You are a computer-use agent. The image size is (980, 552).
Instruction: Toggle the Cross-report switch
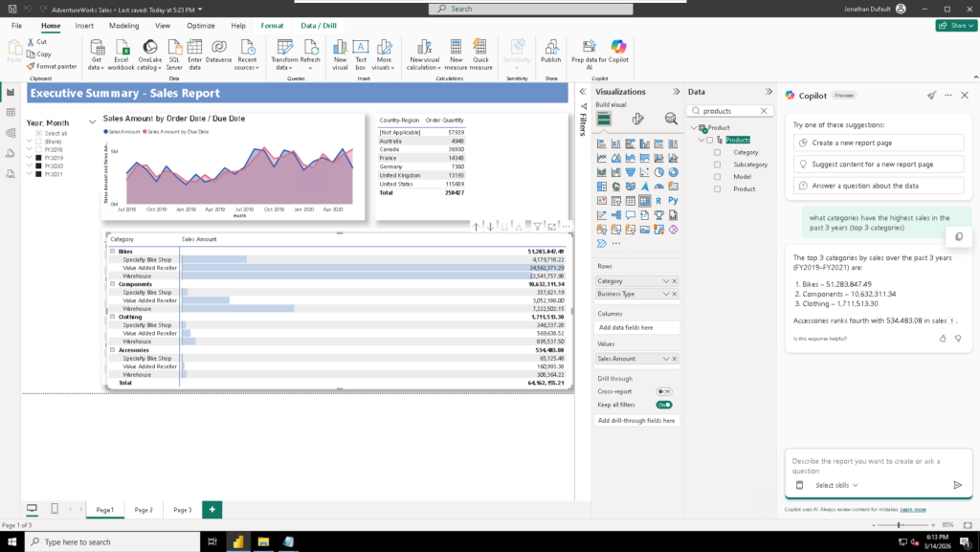tap(663, 391)
